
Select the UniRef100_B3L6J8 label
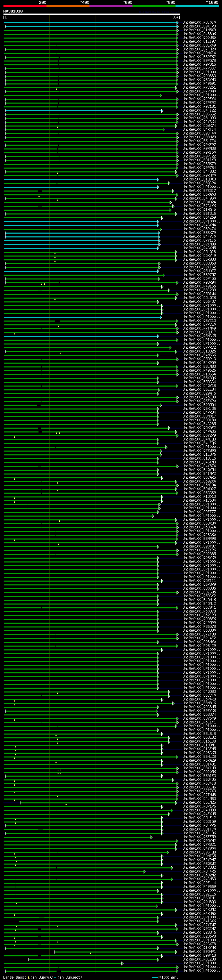tap(199, 734)
